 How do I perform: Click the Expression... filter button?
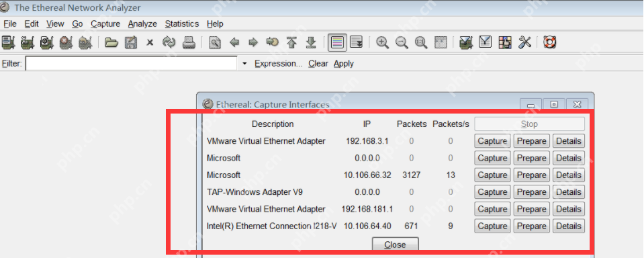tap(279, 64)
